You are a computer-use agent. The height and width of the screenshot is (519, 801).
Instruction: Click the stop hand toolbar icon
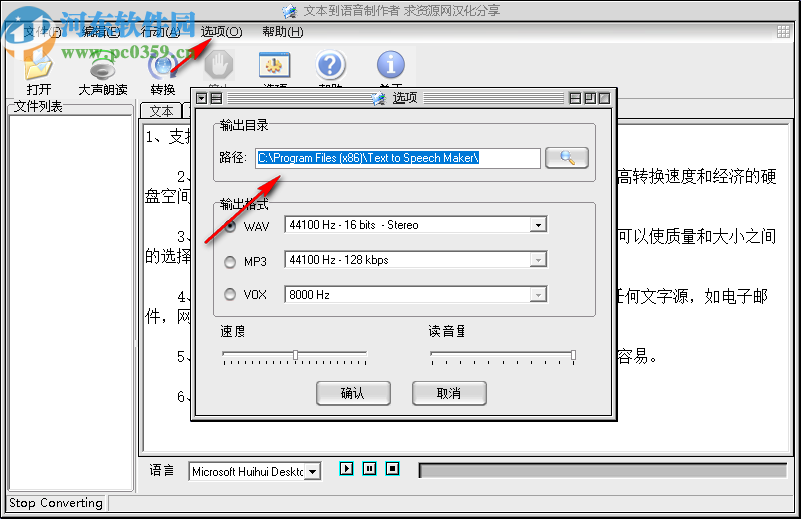coord(219,65)
